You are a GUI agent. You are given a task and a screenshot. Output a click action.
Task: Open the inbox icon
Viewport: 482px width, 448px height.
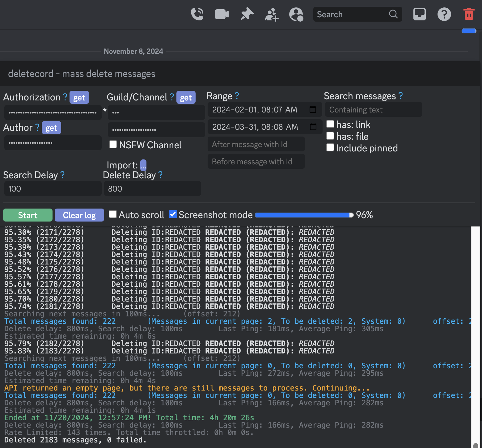[x=419, y=14]
